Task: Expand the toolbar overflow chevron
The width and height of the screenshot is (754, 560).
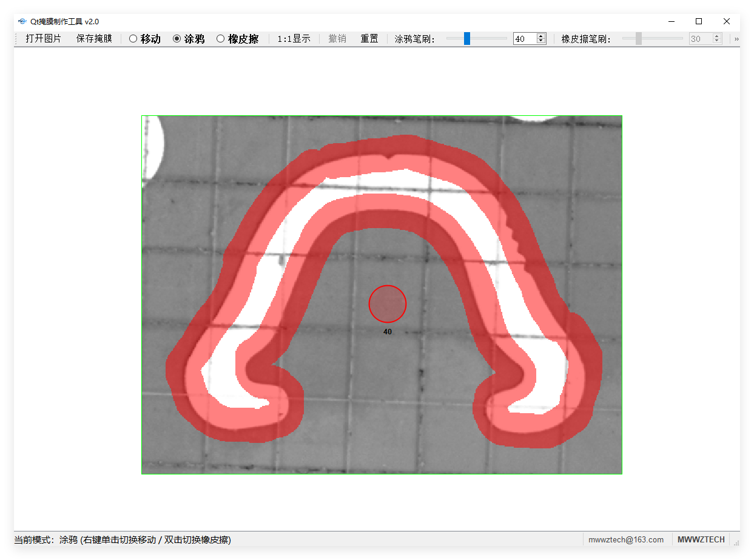Action: pyautogui.click(x=736, y=39)
